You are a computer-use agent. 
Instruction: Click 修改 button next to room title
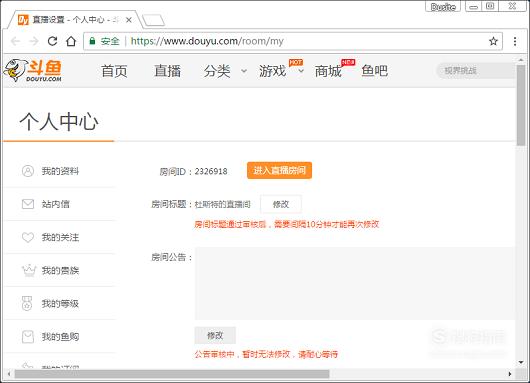(x=281, y=204)
